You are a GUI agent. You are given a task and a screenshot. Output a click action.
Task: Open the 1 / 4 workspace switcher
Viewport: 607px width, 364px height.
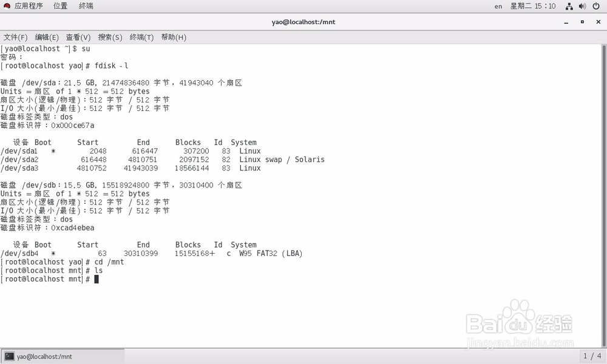pos(592,356)
